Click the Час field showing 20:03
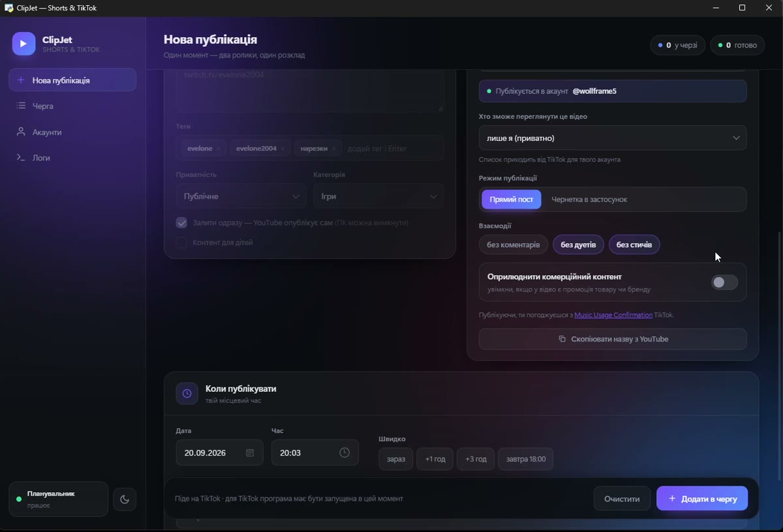783x532 pixels. (315, 452)
